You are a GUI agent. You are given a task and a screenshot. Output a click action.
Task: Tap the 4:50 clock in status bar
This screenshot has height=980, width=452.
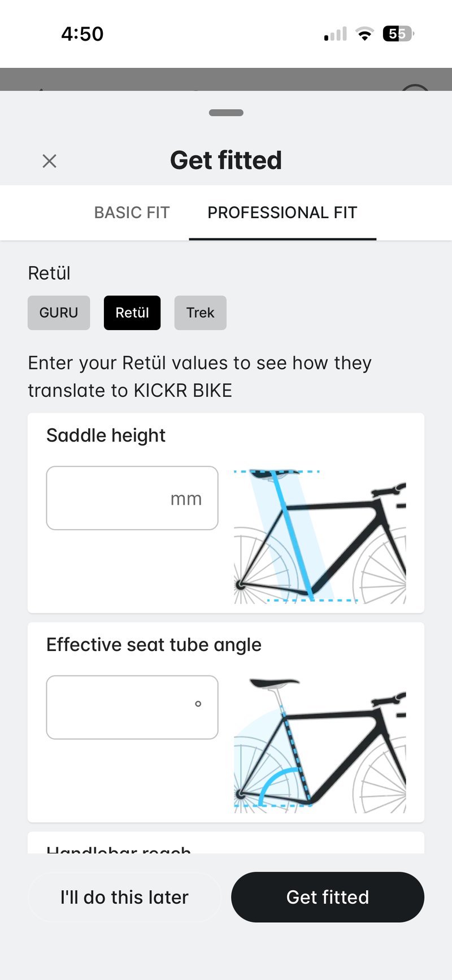(82, 34)
